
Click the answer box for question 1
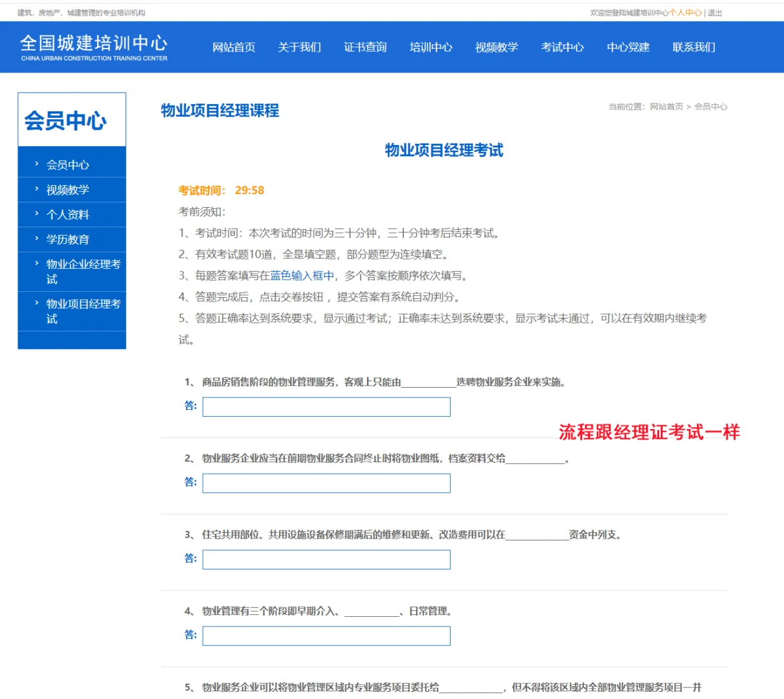(326, 406)
